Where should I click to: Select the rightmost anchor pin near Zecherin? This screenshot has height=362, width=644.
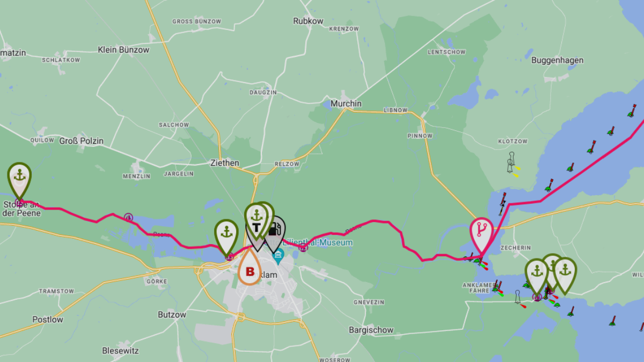tap(565, 272)
